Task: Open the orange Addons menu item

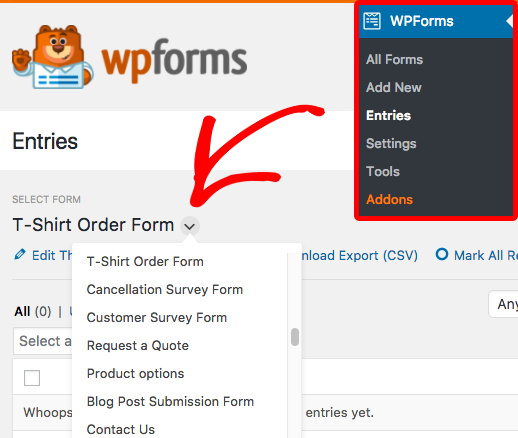Action: point(389,200)
